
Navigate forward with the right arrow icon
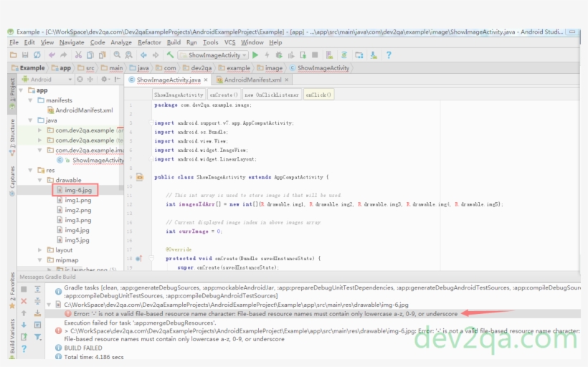[156, 55]
